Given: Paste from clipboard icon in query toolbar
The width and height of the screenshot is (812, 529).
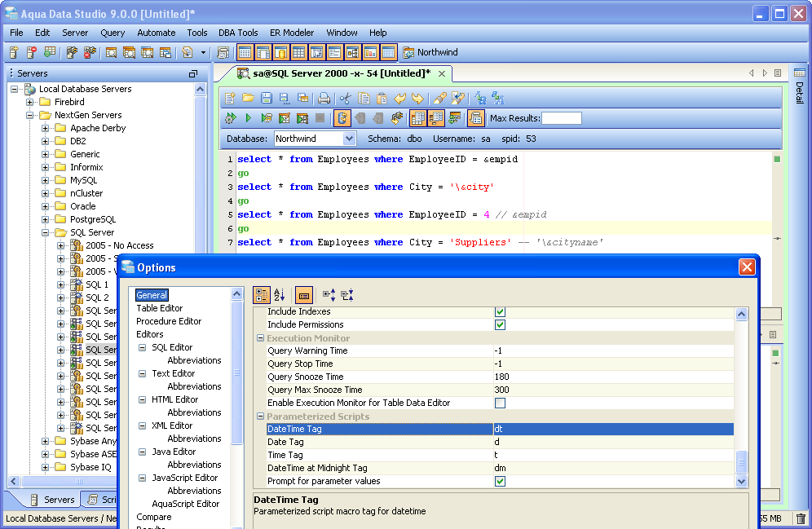Looking at the screenshot, I should click(x=382, y=98).
